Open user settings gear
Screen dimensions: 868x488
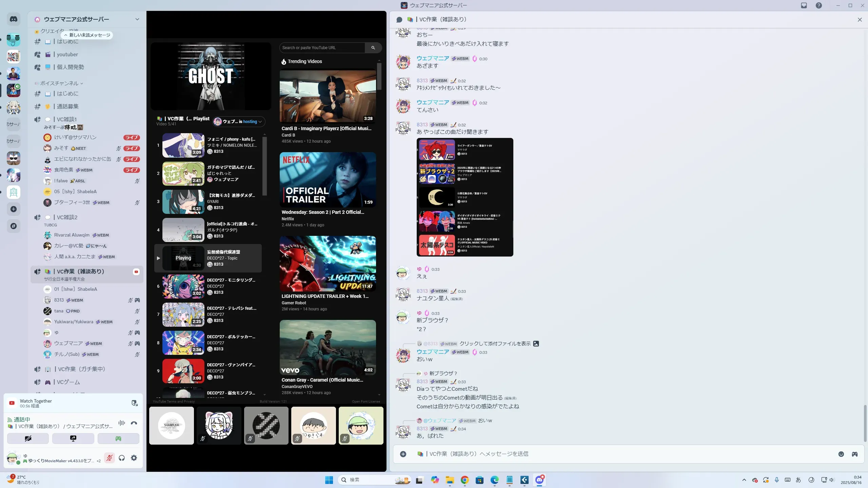click(134, 458)
